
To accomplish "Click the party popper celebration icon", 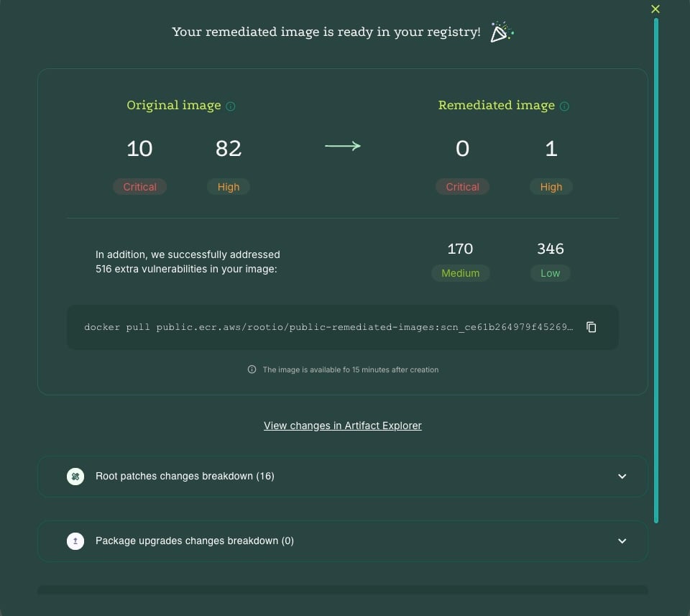I will pyautogui.click(x=501, y=32).
